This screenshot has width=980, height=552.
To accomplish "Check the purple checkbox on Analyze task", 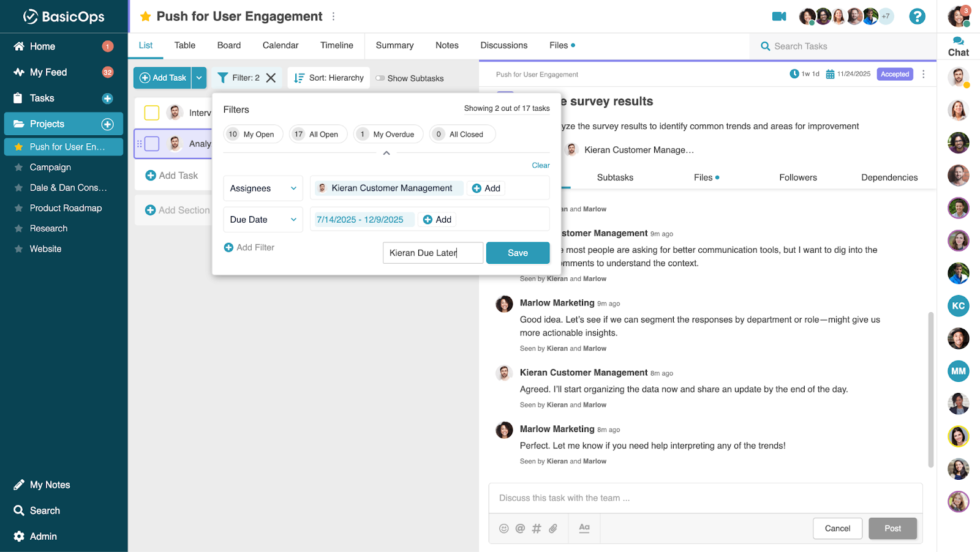I will point(152,144).
